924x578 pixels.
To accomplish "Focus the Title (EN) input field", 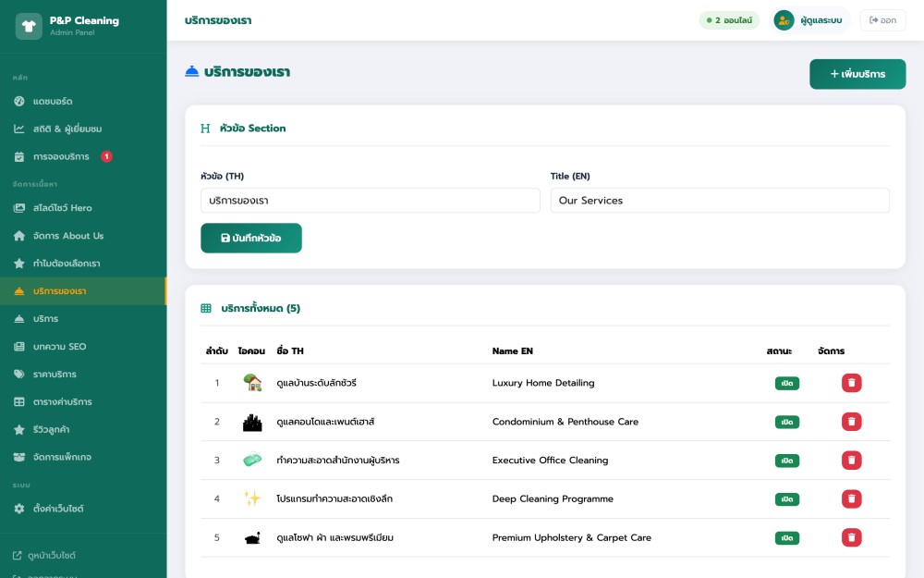I will pyautogui.click(x=719, y=201).
